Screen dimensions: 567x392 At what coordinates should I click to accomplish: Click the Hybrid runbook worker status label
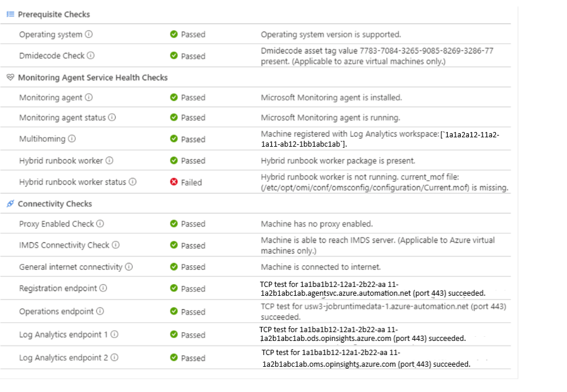(x=73, y=182)
